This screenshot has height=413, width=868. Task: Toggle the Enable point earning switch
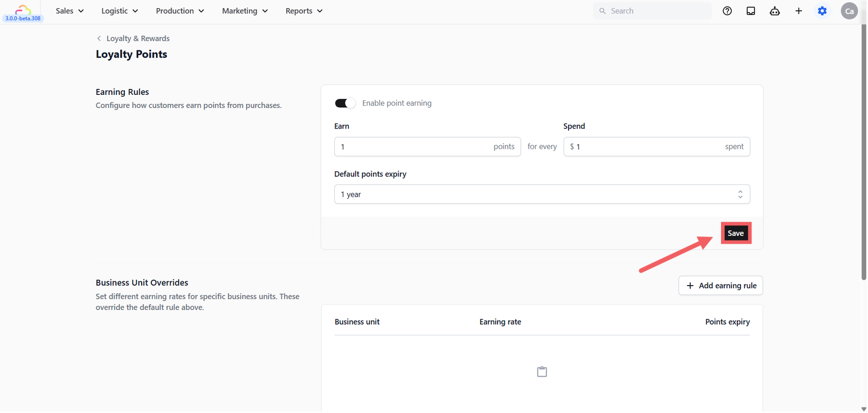coord(345,103)
